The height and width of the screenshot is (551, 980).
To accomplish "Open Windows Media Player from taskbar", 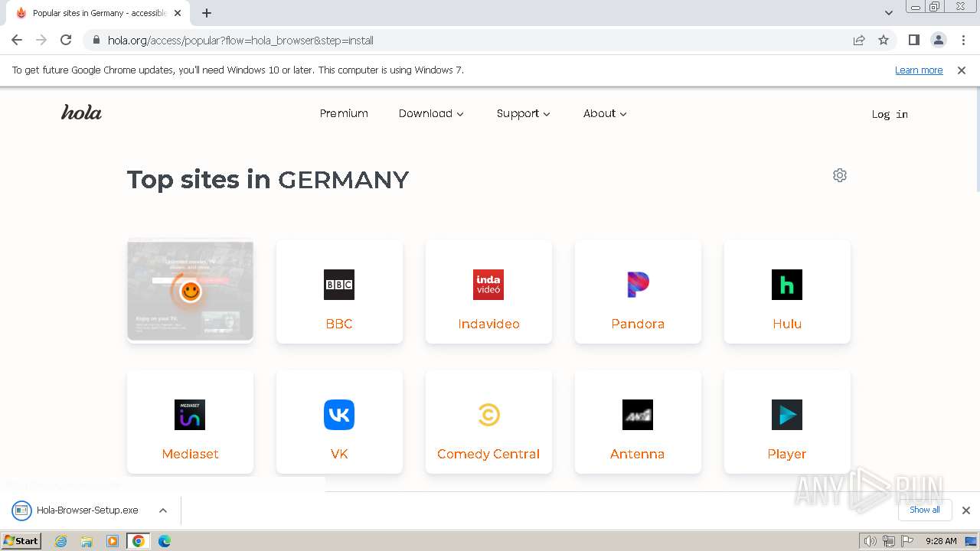I will (113, 541).
